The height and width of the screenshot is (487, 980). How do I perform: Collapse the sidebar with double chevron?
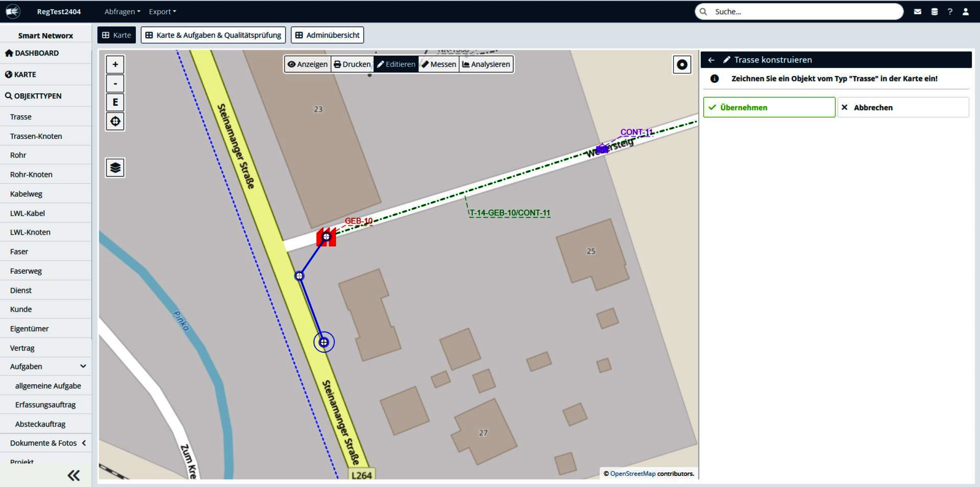click(73, 475)
